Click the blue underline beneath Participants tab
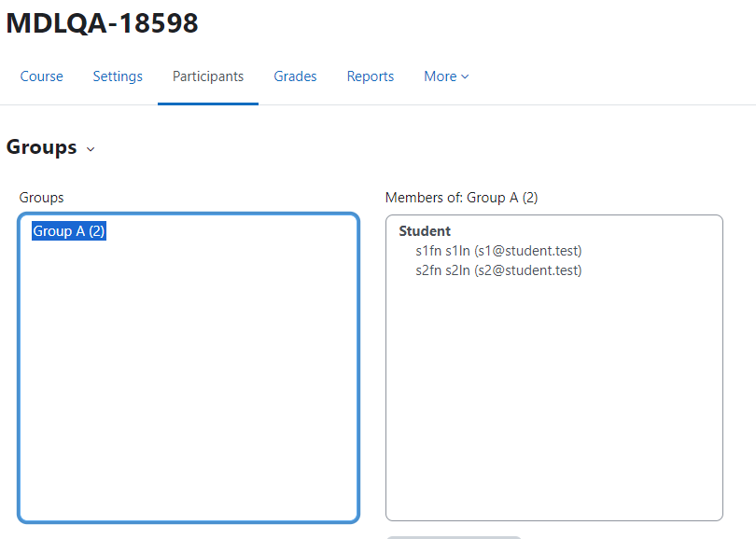Screen dimensions: 756x539 pyautogui.click(x=208, y=104)
